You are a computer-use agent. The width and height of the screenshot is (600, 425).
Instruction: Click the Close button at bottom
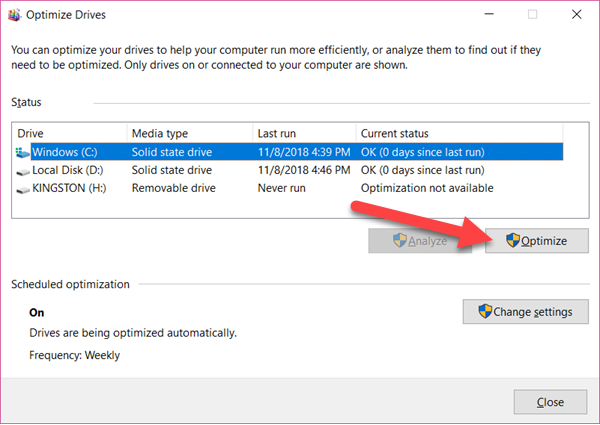(x=550, y=402)
